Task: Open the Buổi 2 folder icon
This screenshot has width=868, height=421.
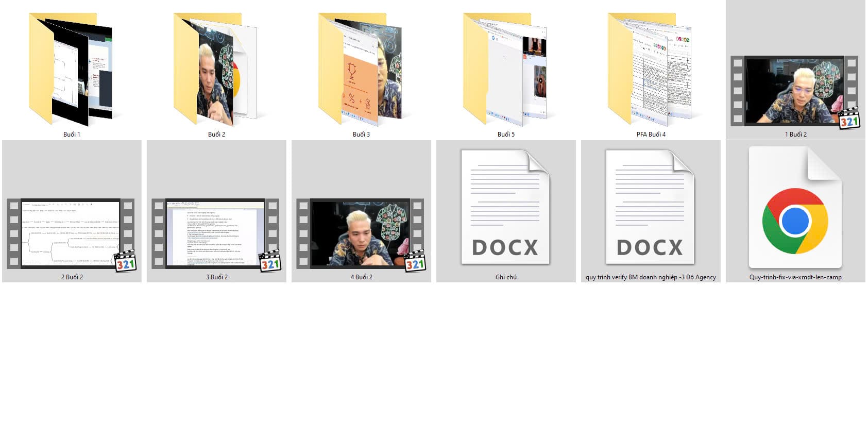Action: [215, 70]
